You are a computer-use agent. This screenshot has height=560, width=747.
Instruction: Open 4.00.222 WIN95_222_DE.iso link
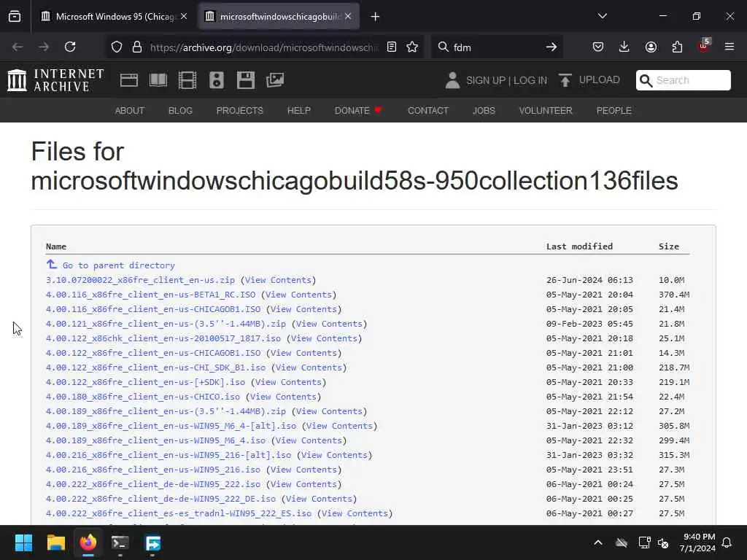point(161,499)
